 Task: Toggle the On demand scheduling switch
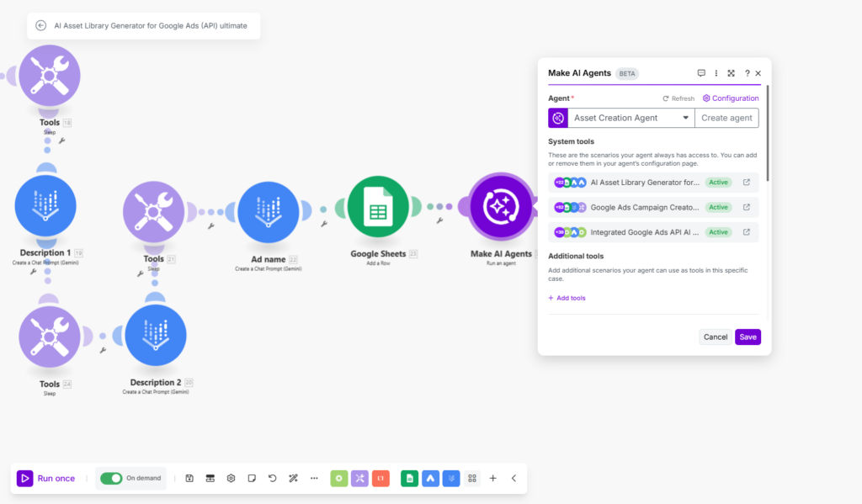point(111,478)
